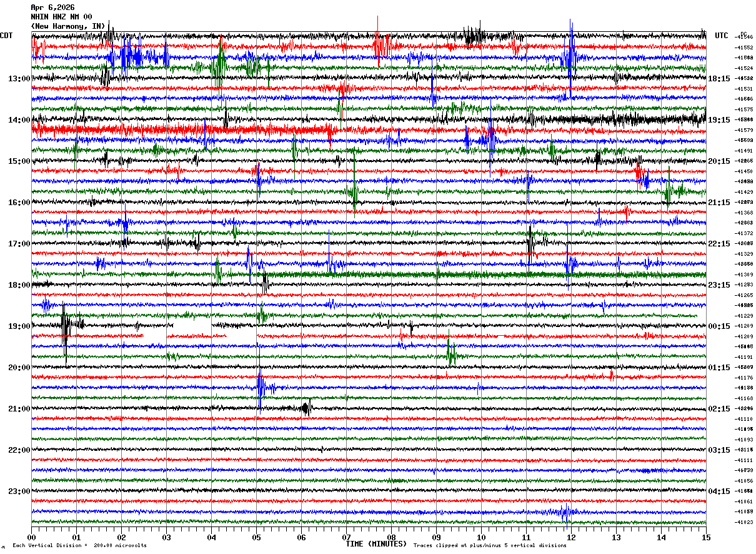Select the 19:00 CDT row label
Viewport: 756px width, 554px height.
(x=19, y=326)
